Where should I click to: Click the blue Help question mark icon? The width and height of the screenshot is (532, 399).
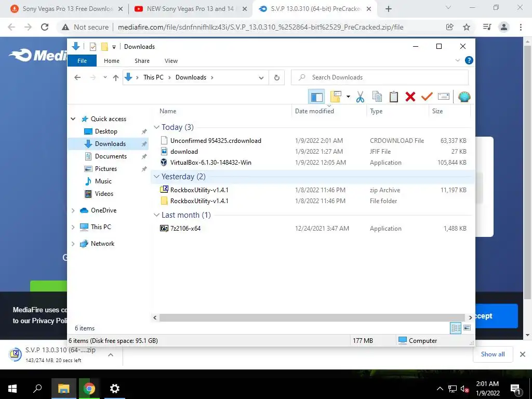[469, 60]
